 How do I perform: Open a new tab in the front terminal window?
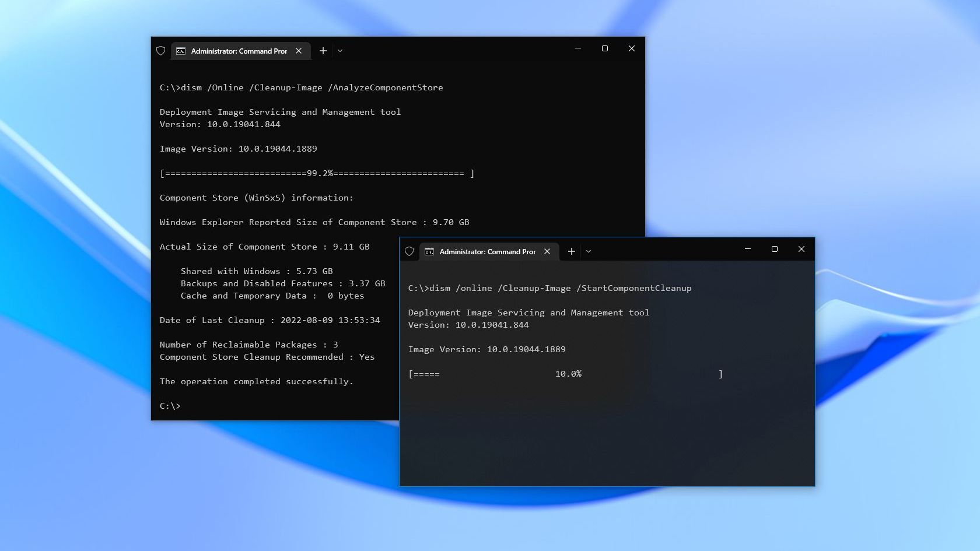[x=572, y=251]
